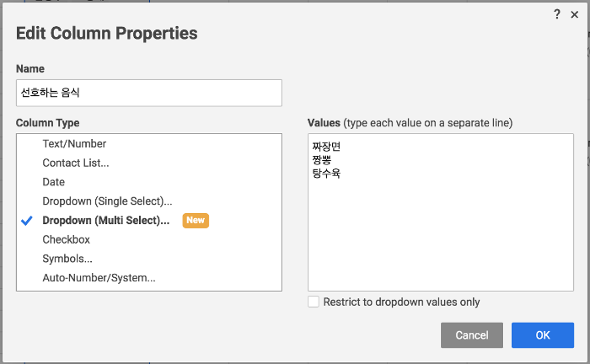Choose Dropdown (Single Select)... option
The height and width of the screenshot is (364, 590).
(107, 201)
